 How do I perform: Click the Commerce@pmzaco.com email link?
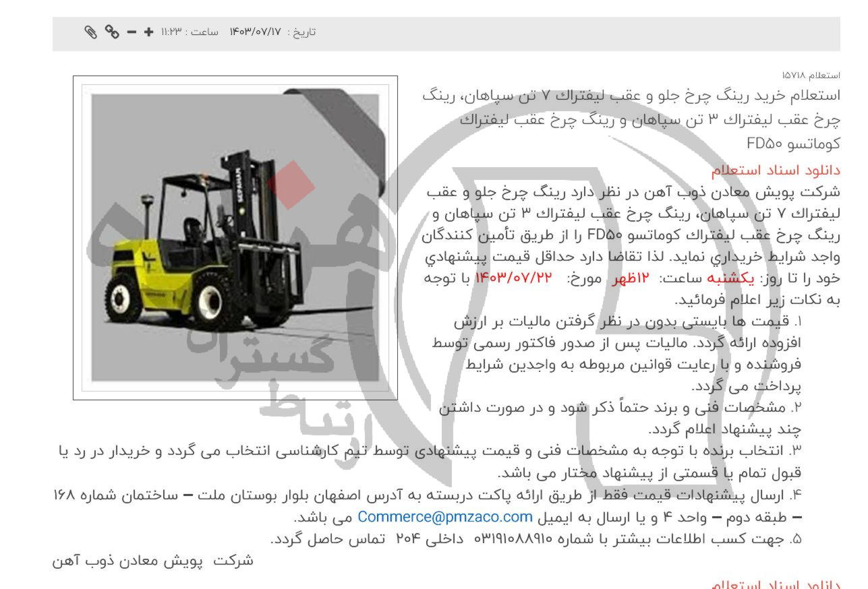[445, 518]
